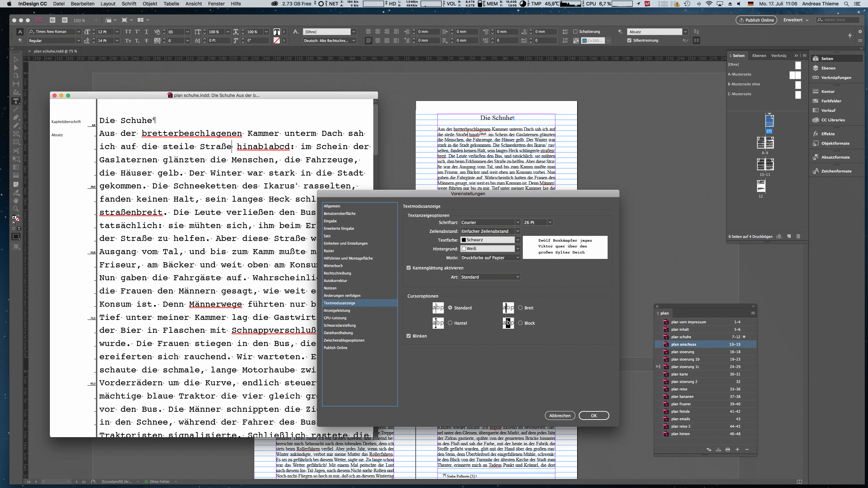Screen dimensions: 868x488
Task: Click the story editor vertical scrollbar
Action: click(375, 129)
